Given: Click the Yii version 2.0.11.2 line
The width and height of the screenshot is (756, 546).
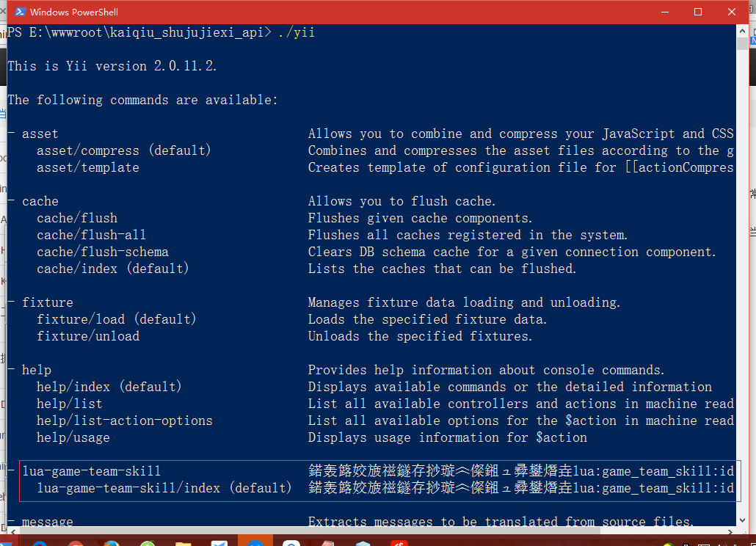Looking at the screenshot, I should (112, 66).
